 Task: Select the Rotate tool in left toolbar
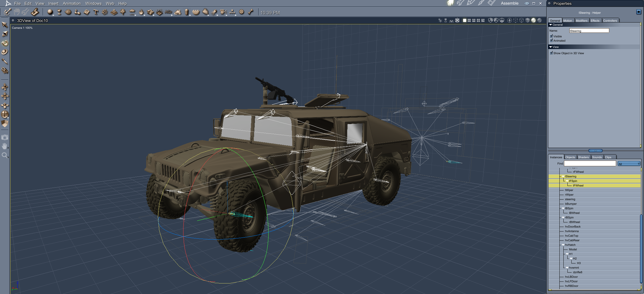(5, 43)
